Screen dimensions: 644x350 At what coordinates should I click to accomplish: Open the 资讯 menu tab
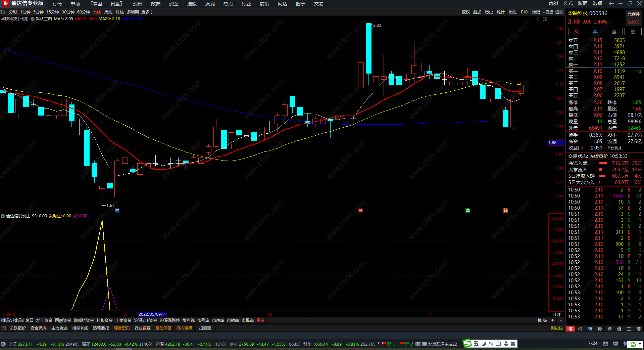138,4
